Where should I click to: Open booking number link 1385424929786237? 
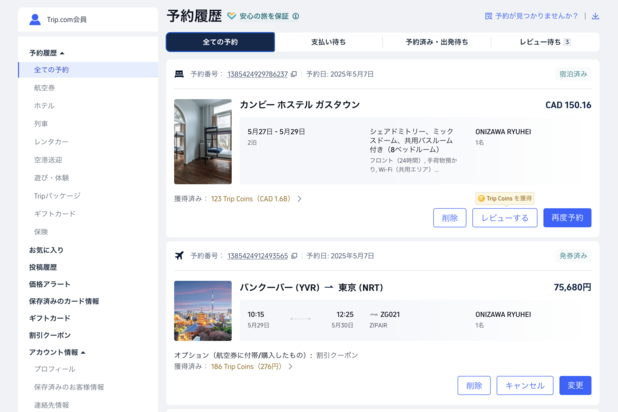(257, 74)
